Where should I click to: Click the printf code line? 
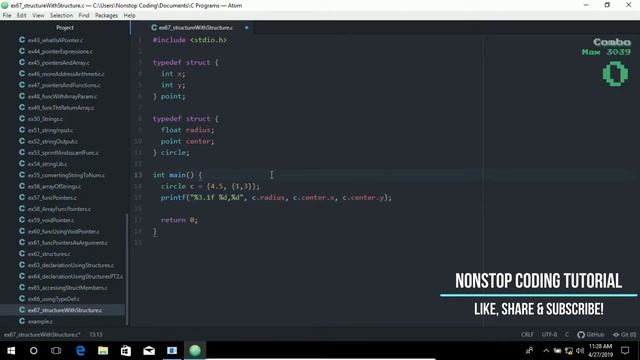coord(276,198)
